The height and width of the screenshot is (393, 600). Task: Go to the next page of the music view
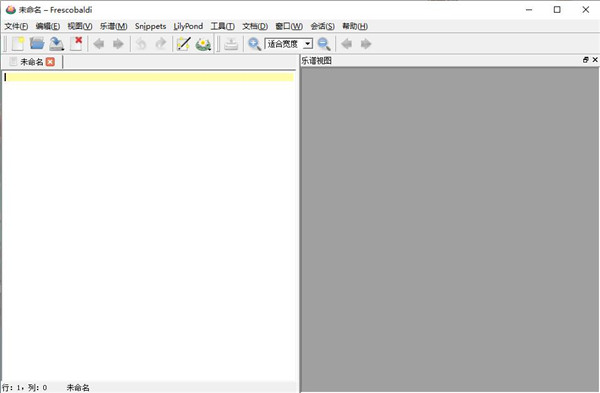(366, 44)
